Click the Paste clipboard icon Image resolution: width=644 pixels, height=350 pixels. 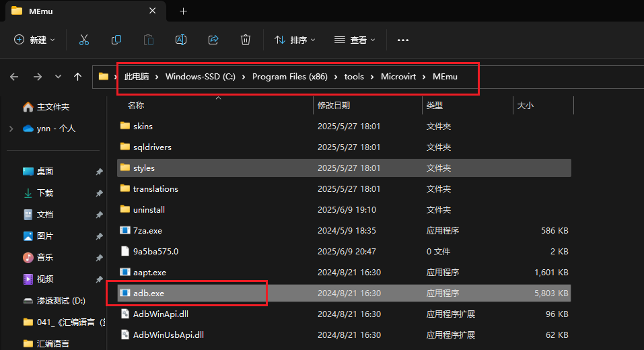[x=149, y=40]
